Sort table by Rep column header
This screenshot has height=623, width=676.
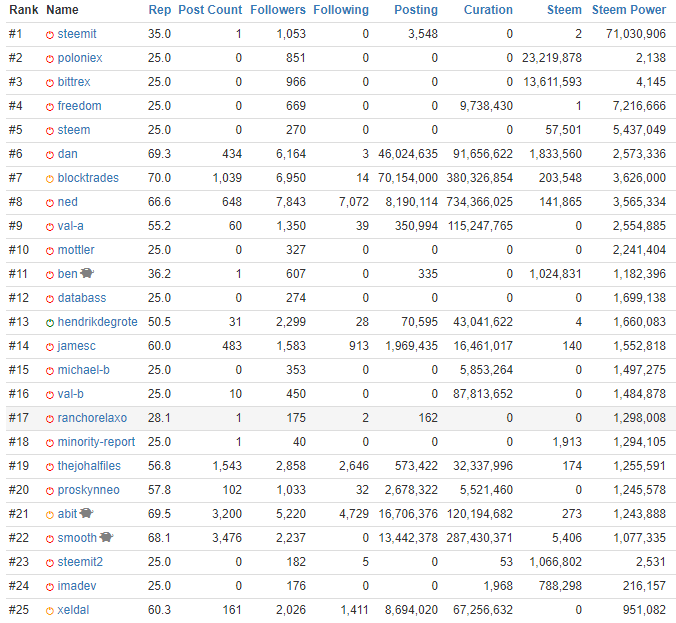pyautogui.click(x=160, y=10)
